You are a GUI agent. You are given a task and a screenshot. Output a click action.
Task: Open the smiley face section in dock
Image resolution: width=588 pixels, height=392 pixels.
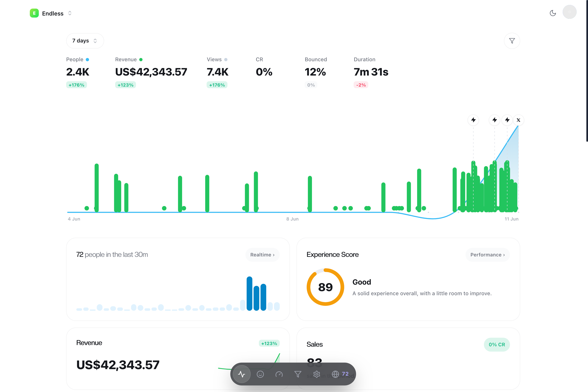pos(260,374)
